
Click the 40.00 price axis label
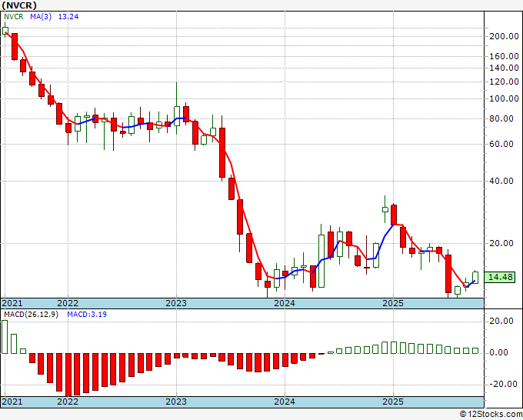tap(501, 181)
